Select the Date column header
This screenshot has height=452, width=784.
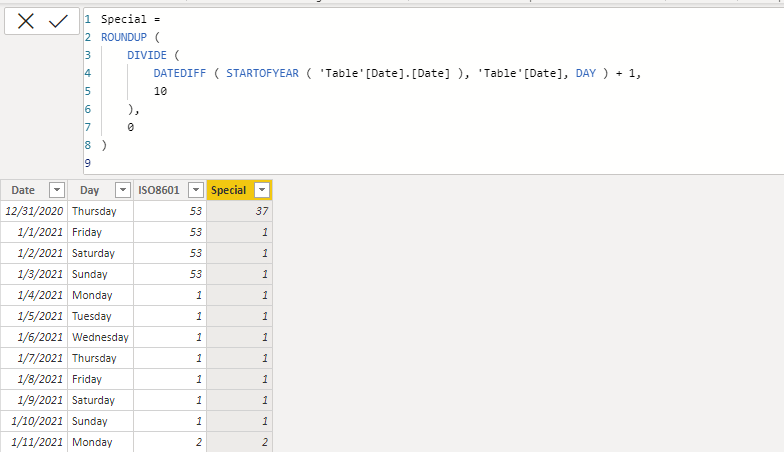point(23,190)
